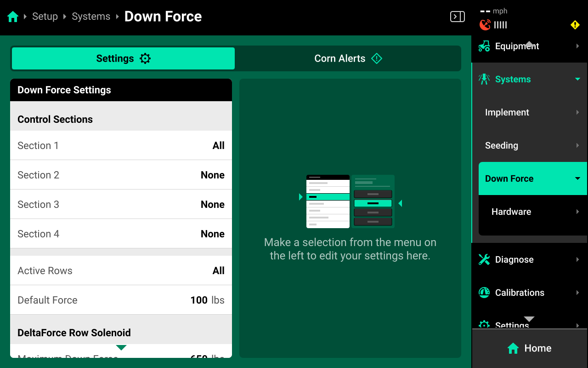The image size is (588, 368).
Task: Select the Settings tab
Action: click(123, 58)
